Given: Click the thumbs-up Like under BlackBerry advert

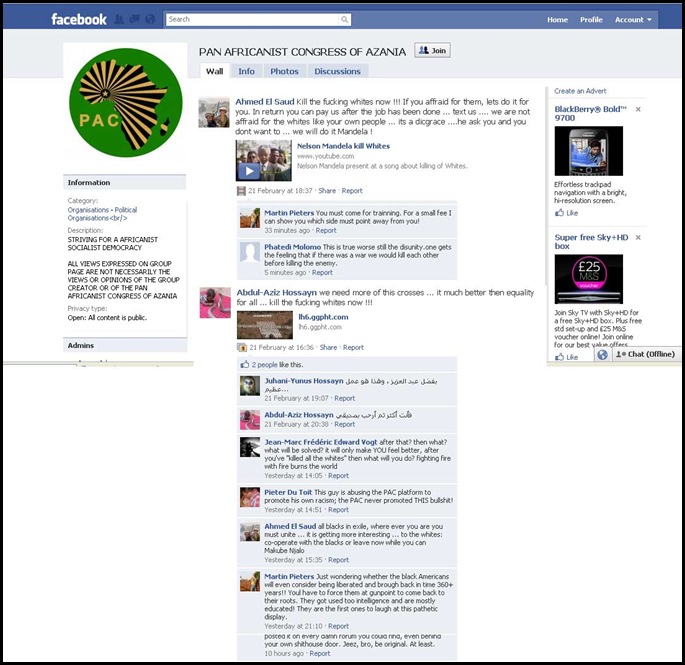Looking at the screenshot, I should 566,213.
